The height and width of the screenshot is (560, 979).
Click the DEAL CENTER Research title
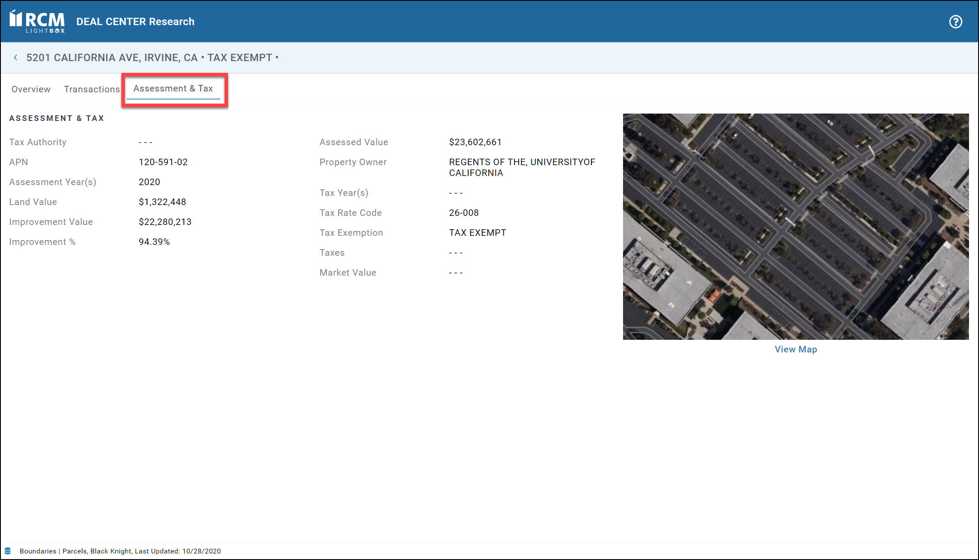135,22
